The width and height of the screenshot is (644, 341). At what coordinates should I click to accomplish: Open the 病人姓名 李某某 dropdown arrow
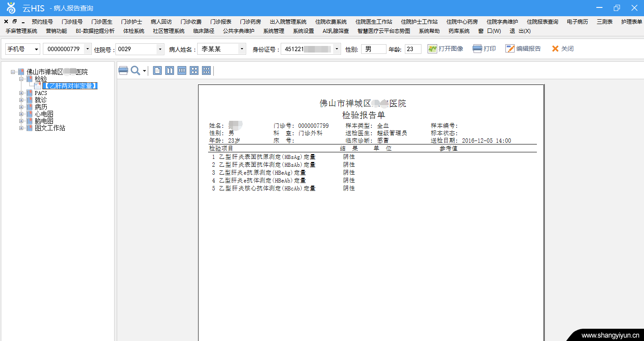tap(242, 49)
